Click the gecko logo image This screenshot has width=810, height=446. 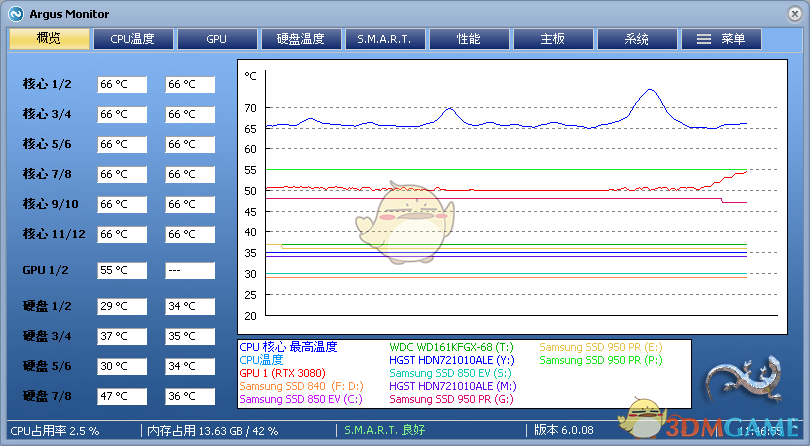point(744,380)
